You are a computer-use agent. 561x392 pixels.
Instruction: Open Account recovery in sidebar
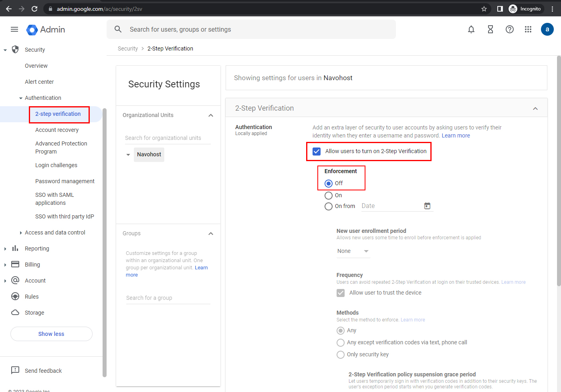click(x=57, y=130)
